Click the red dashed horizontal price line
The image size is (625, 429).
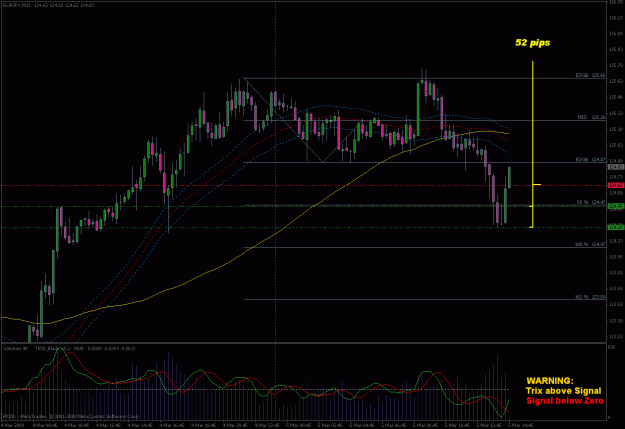303,185
